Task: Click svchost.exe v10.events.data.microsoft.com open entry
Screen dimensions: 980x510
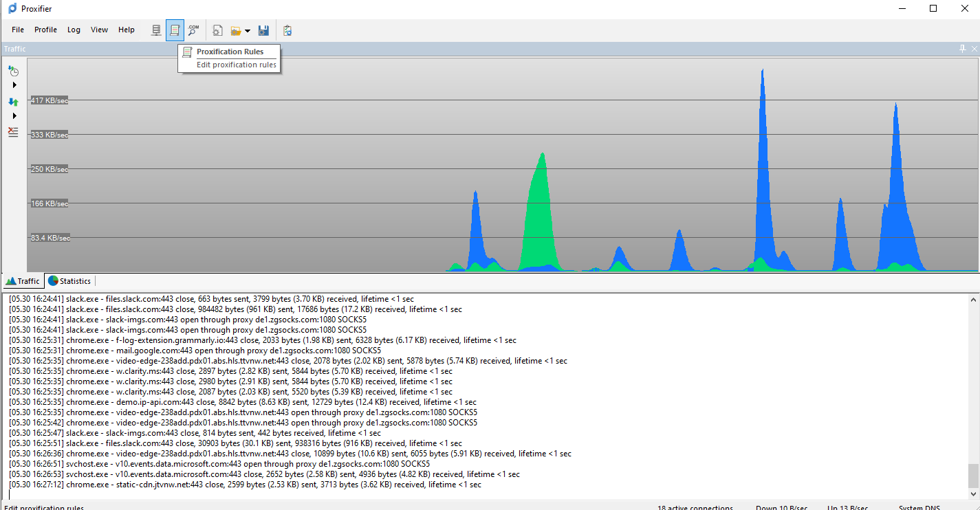Action: tap(219, 464)
